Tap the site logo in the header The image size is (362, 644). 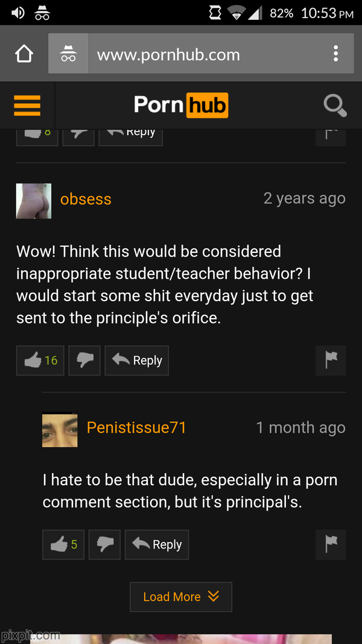(181, 105)
